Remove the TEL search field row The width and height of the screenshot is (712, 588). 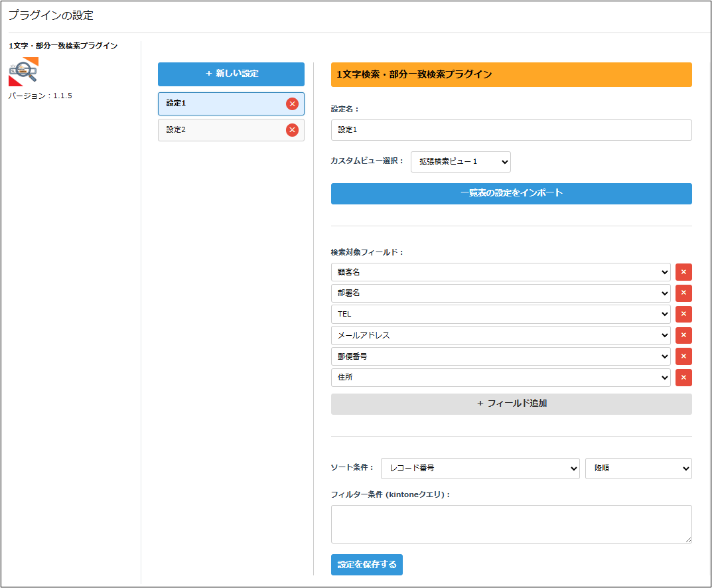tap(683, 315)
